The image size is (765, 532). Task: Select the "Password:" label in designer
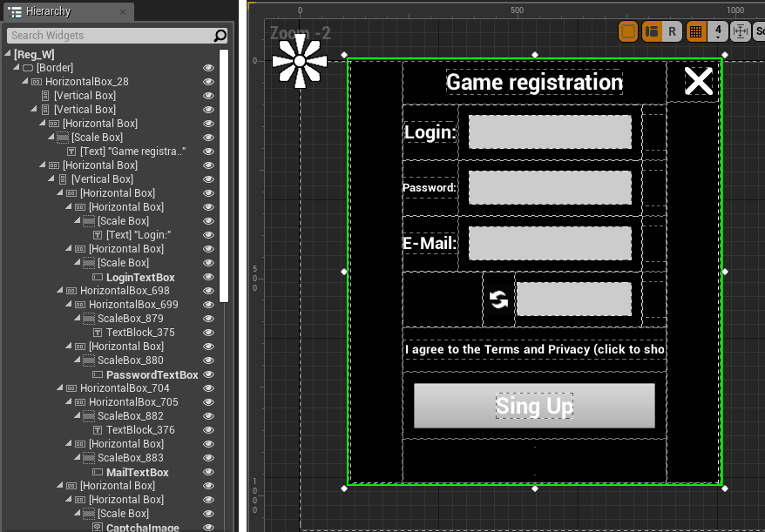[x=430, y=188]
